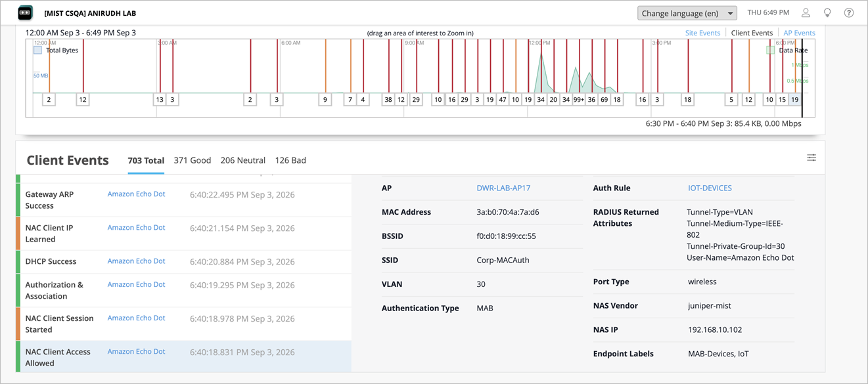Image resolution: width=868 pixels, height=384 pixels.
Task: Click the timeline bucket labeled 4
Action: coord(363,100)
